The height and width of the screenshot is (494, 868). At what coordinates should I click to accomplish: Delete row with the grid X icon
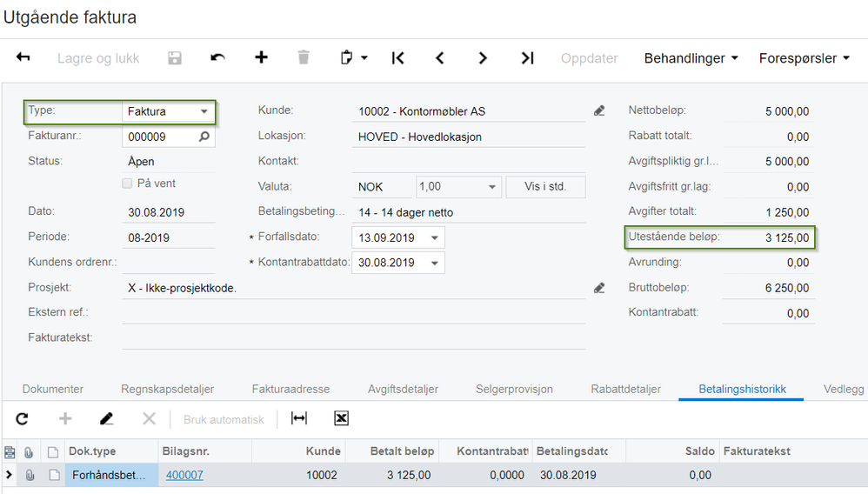point(149,418)
